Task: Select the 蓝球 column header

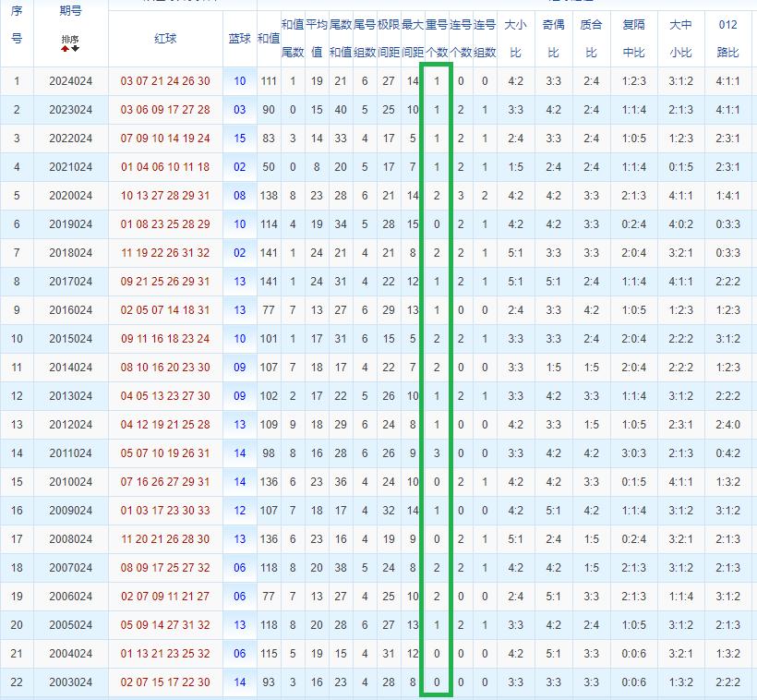Action: [x=239, y=38]
